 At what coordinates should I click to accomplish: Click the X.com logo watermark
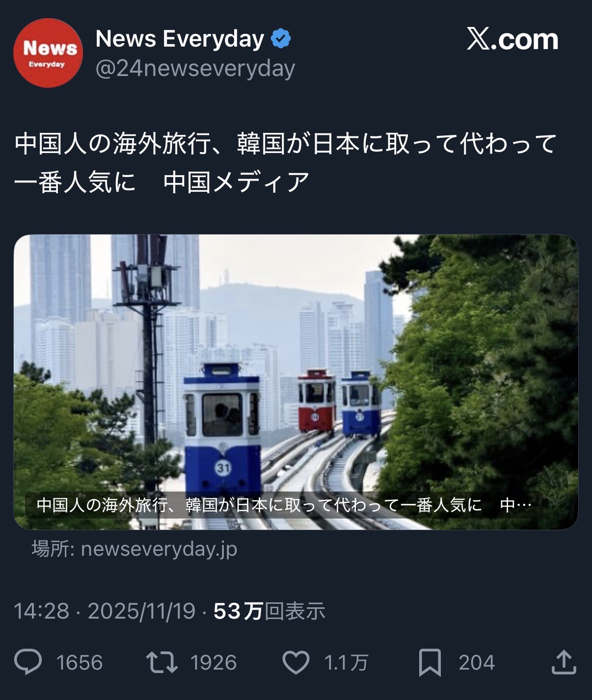(x=512, y=39)
